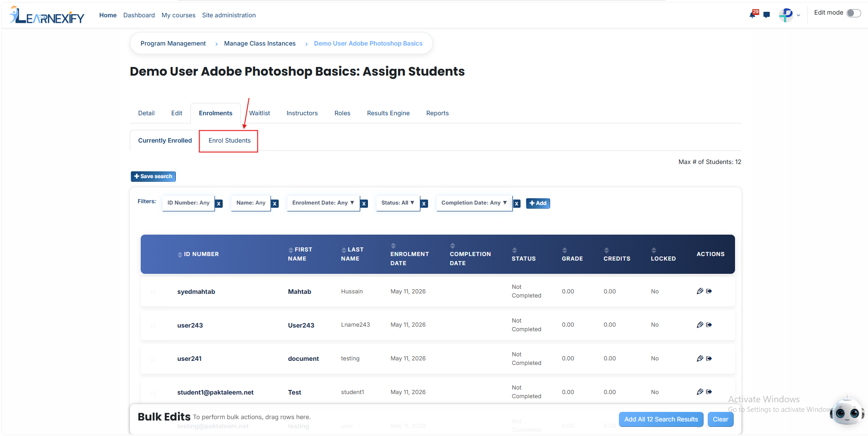Viewport: 868px width, 436px height.
Task: Edit pencil icon for student1@paktaleem.net
Action: click(x=700, y=392)
